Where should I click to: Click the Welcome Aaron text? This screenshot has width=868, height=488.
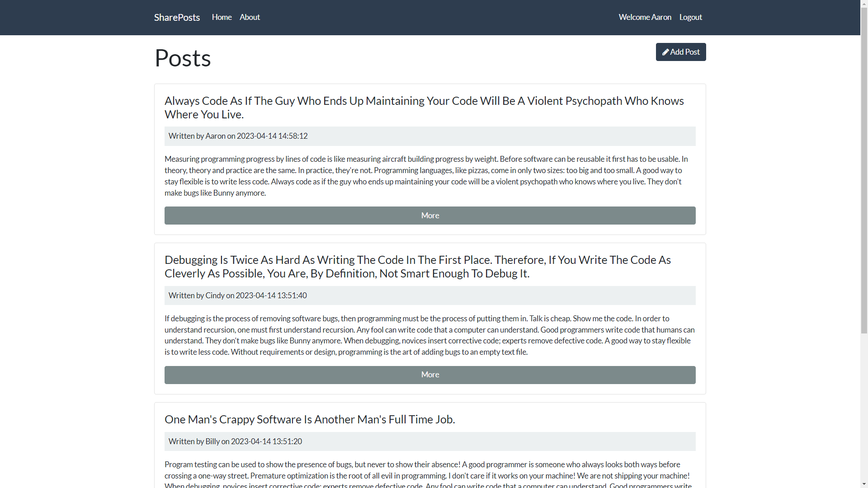[645, 17]
